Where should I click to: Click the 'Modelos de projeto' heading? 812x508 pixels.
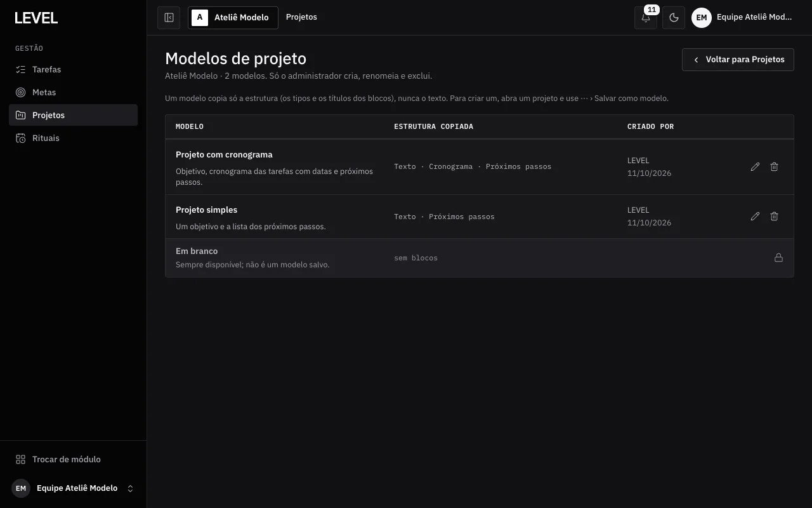point(235,58)
